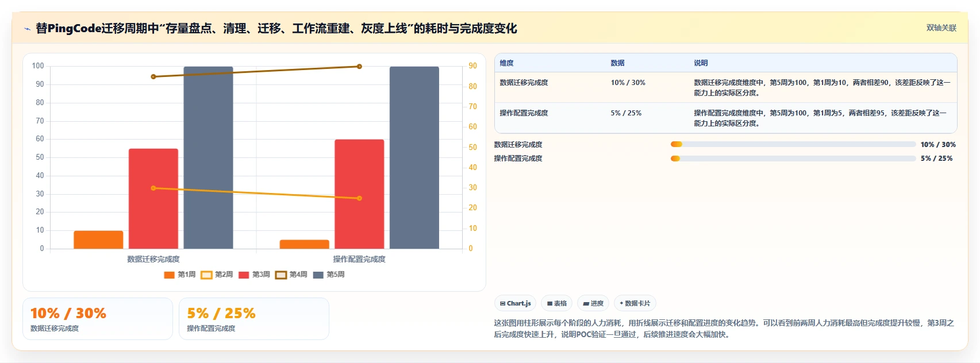The height and width of the screenshot is (363, 980).
Task: Select the 数据迁移完成度 table row label
Action: (x=524, y=83)
